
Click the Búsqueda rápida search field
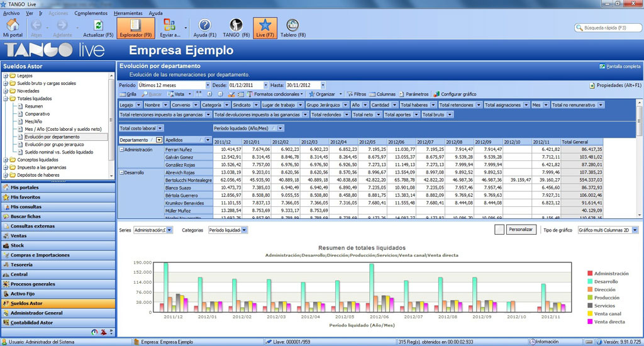pyautogui.click(x=608, y=28)
